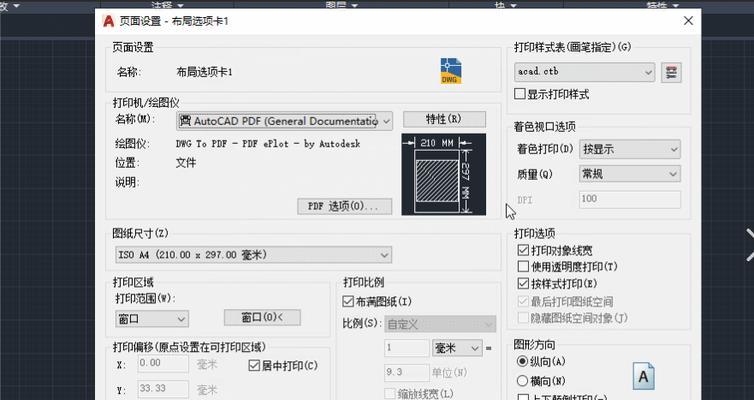This screenshot has height=400, width=754.
Task: Toggle 按样式打印 checkbox
Action: (523, 283)
